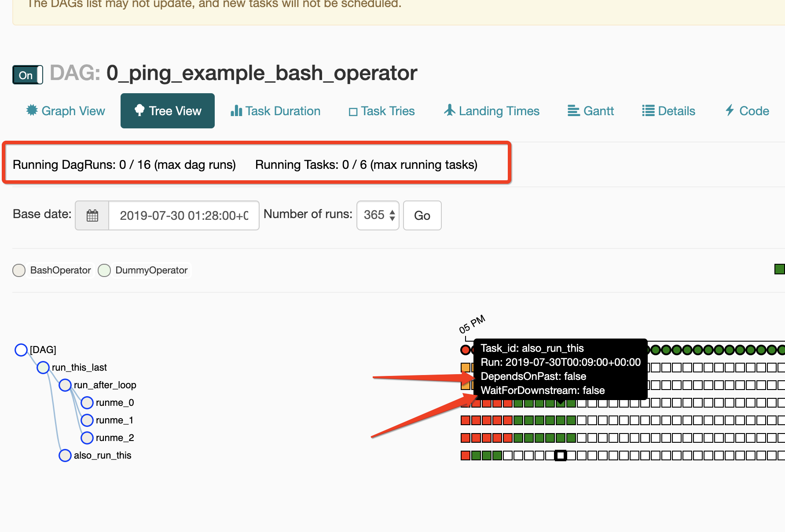
Task: Click the Tree View tree icon
Action: pos(139,110)
